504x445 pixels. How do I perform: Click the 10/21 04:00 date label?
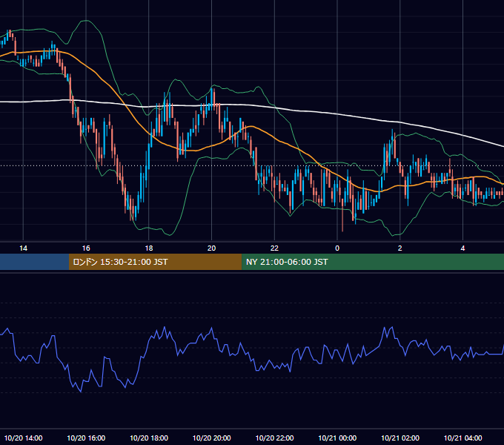point(462,438)
